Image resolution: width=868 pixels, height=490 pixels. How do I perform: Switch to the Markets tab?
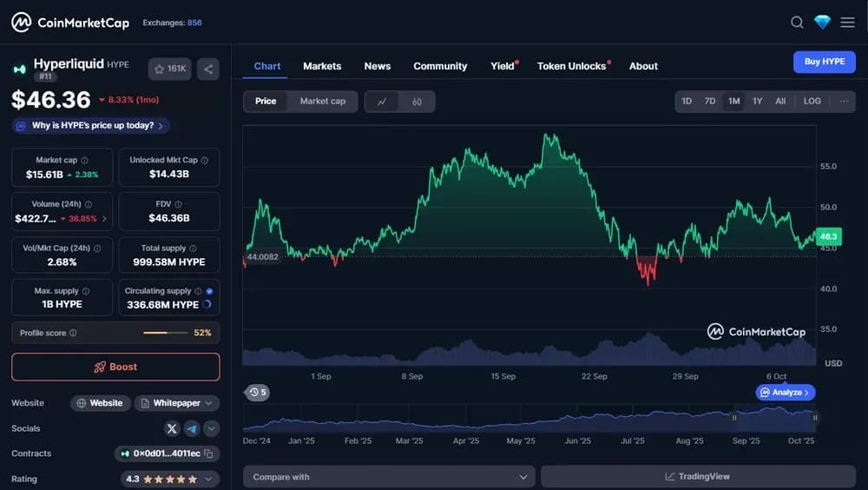pos(322,66)
